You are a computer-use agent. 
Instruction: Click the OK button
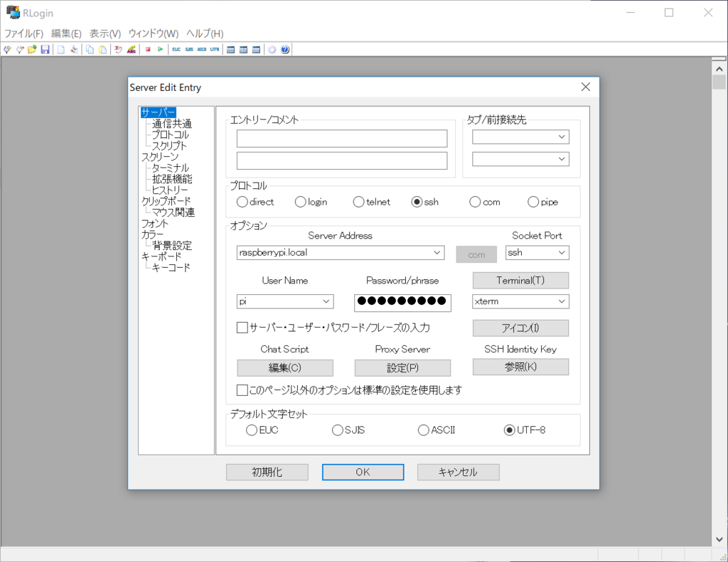(363, 472)
